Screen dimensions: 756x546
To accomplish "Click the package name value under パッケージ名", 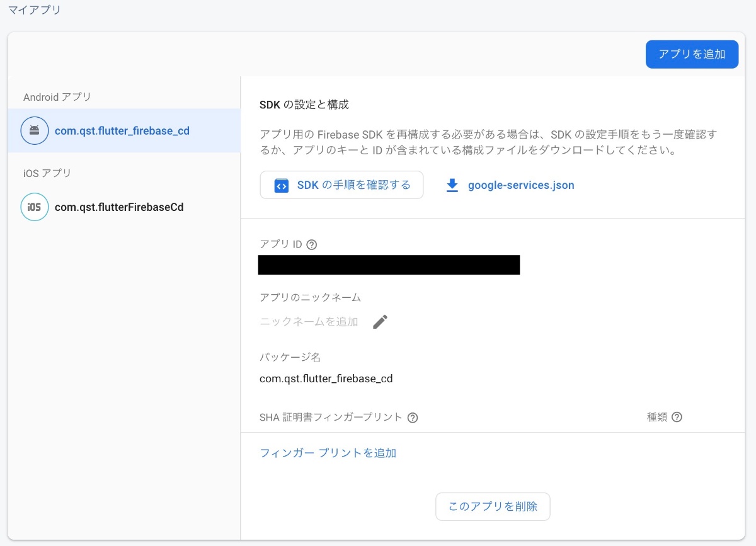I will (x=326, y=379).
